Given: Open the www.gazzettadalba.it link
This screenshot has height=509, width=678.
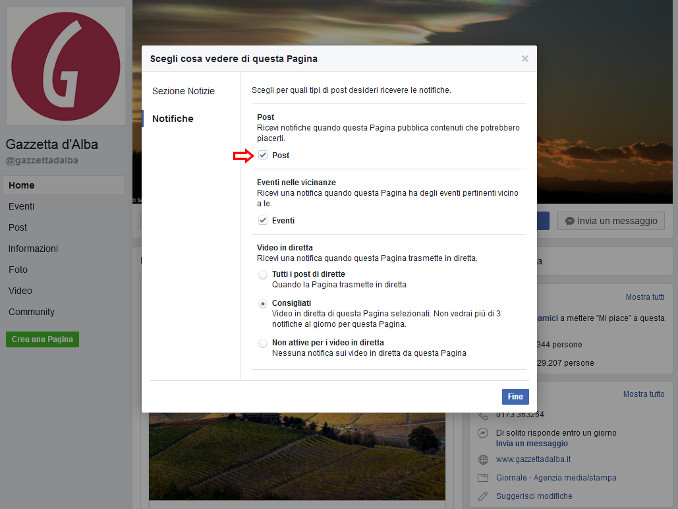Looking at the screenshot, I should (x=534, y=459).
